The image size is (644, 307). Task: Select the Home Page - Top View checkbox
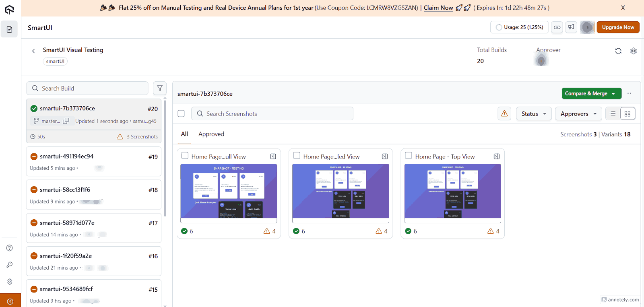tap(409, 156)
